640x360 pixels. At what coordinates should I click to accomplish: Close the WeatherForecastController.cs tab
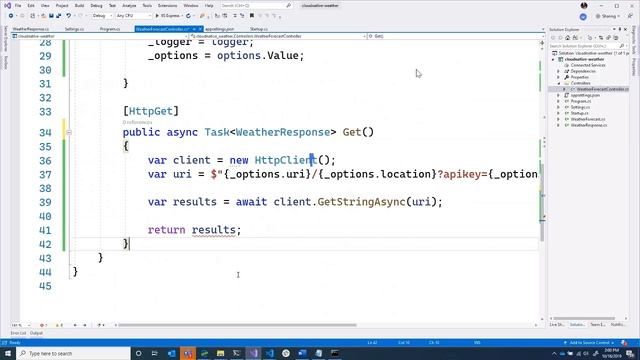pyautogui.click(x=200, y=29)
